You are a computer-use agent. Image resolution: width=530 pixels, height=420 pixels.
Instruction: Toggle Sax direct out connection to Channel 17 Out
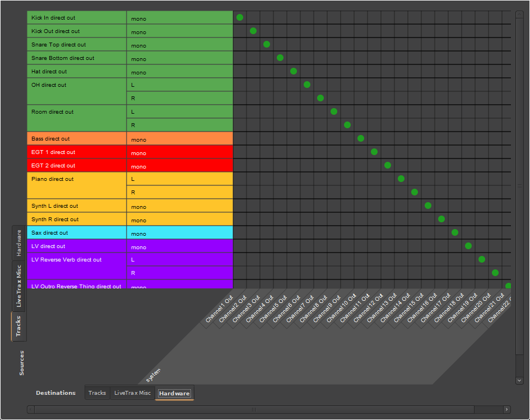pyautogui.click(x=455, y=232)
